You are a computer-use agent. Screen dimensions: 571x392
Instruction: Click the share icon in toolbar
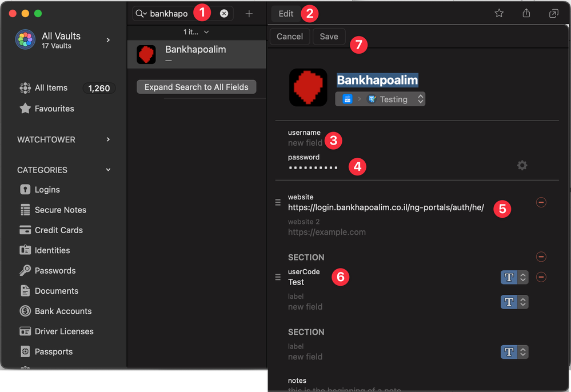[x=526, y=13]
